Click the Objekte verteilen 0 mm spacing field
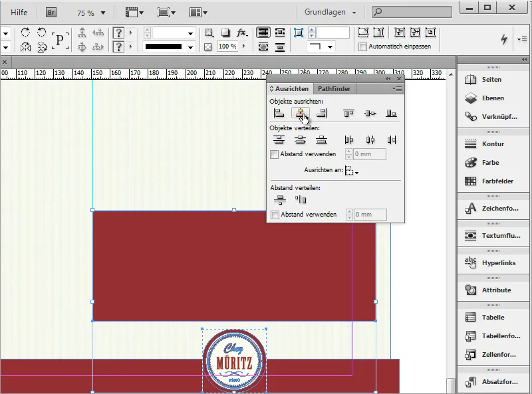The image size is (532, 394). point(370,154)
